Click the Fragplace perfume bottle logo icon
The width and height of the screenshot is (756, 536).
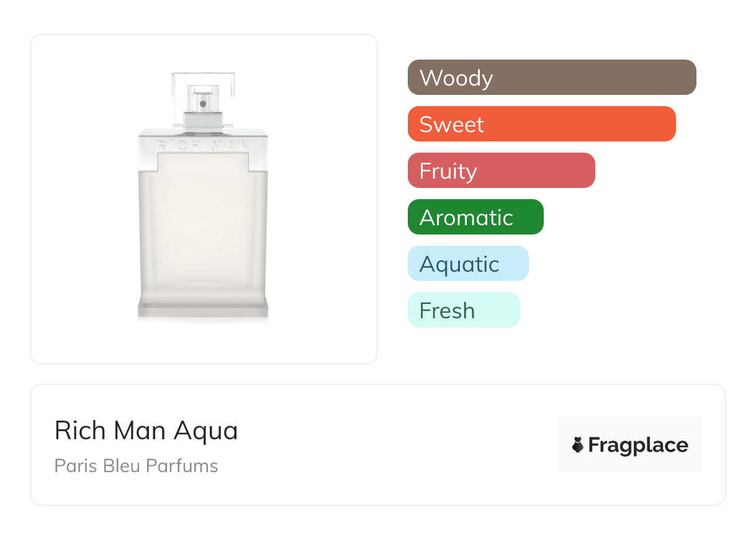tap(578, 445)
